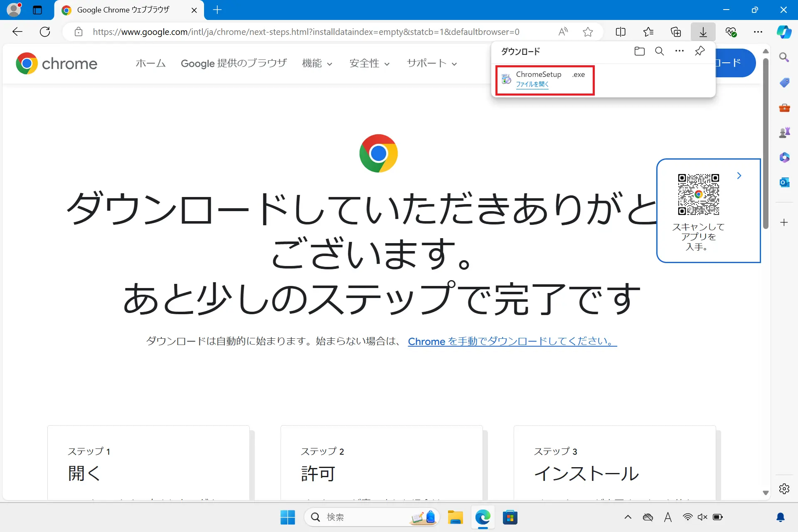Open the Favorites list toolbar icon
The width and height of the screenshot is (798, 532).
click(648, 32)
